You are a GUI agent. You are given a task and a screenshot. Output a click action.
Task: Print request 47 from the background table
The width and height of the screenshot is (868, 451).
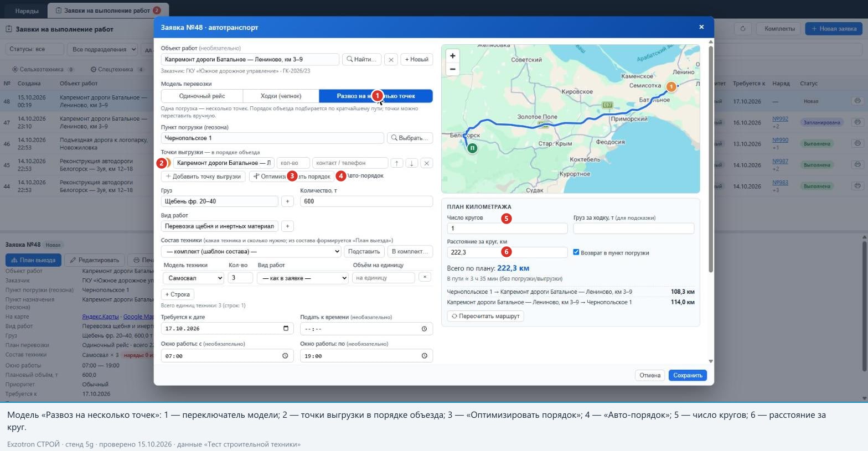tap(857, 122)
